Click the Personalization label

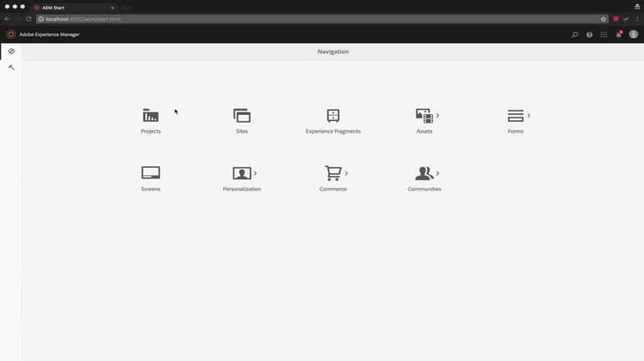(x=242, y=190)
